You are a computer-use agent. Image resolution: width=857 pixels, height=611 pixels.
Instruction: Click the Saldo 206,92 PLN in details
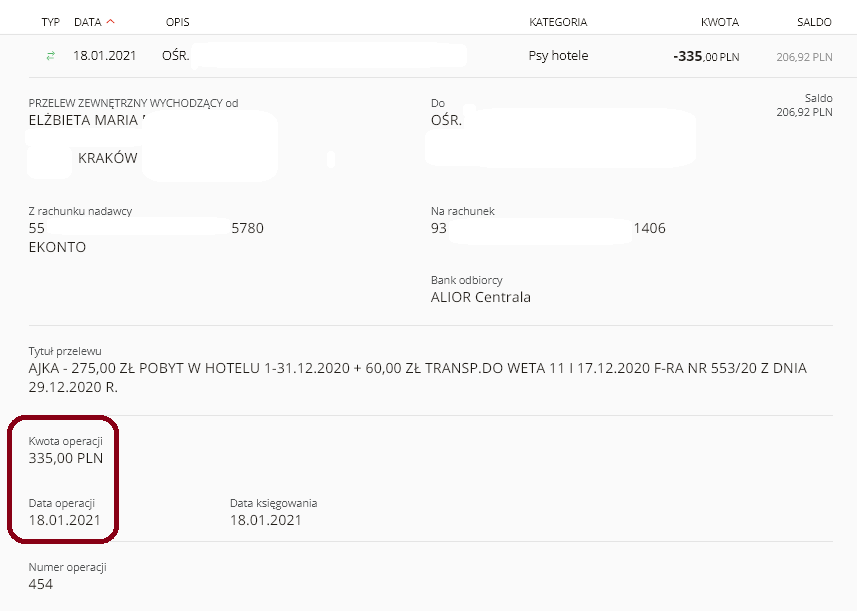tap(804, 112)
